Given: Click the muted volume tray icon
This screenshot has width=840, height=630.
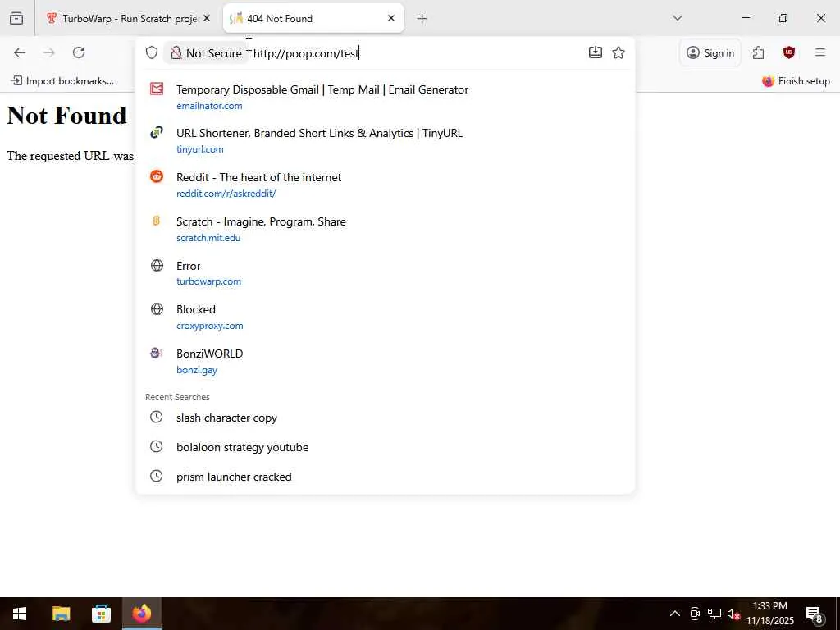Looking at the screenshot, I should 733,614.
